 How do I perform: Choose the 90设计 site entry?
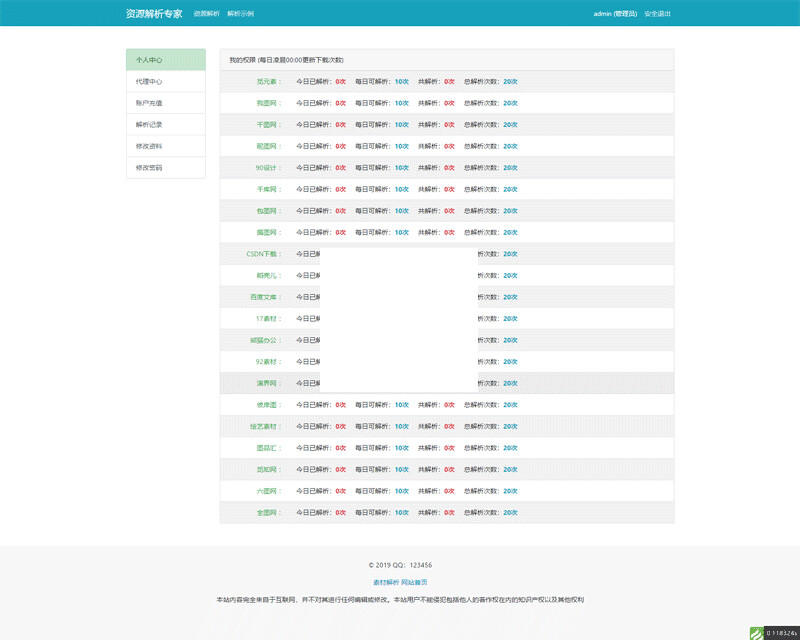point(266,168)
